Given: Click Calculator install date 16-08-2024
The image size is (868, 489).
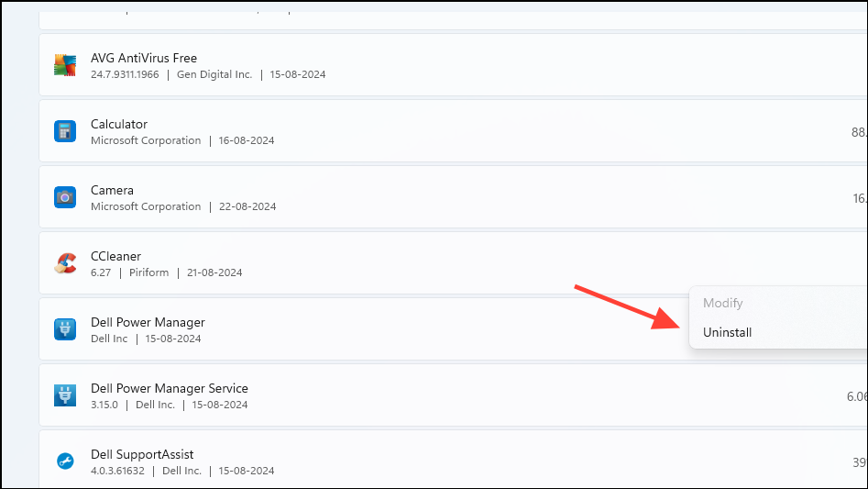Looking at the screenshot, I should click(247, 140).
